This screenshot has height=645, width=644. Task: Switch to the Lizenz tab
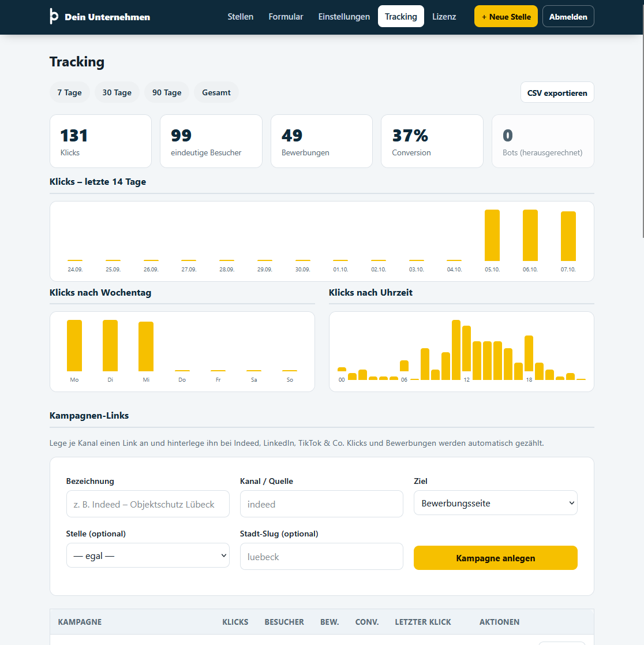click(x=444, y=16)
